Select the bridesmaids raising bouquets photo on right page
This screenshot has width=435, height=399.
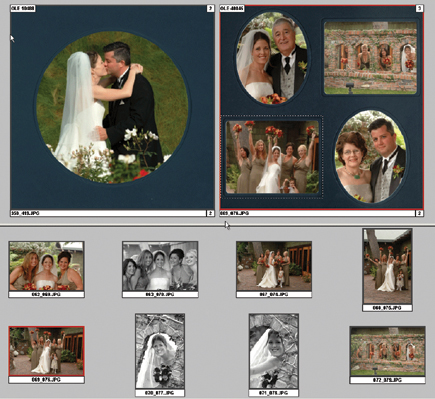point(272,157)
